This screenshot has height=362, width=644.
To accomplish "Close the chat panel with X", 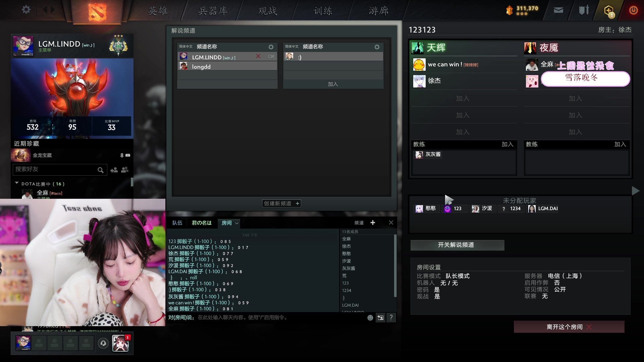I will (391, 223).
